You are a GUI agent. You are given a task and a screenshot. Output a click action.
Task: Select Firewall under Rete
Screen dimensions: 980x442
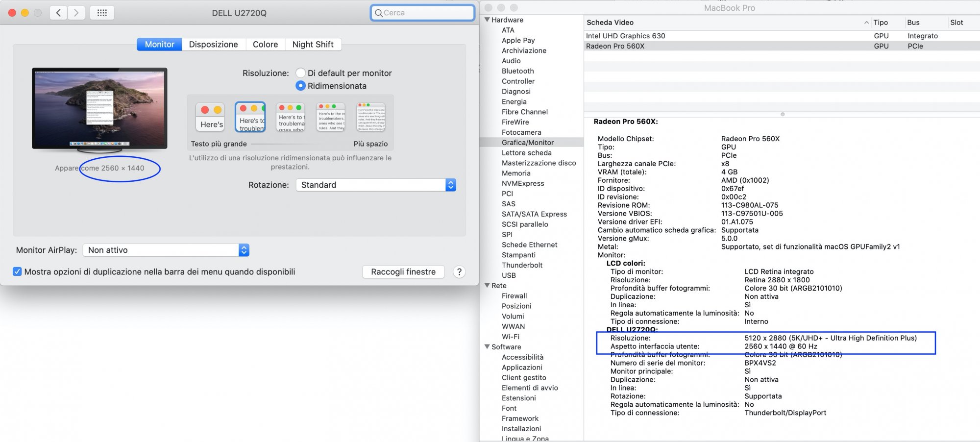[514, 296]
